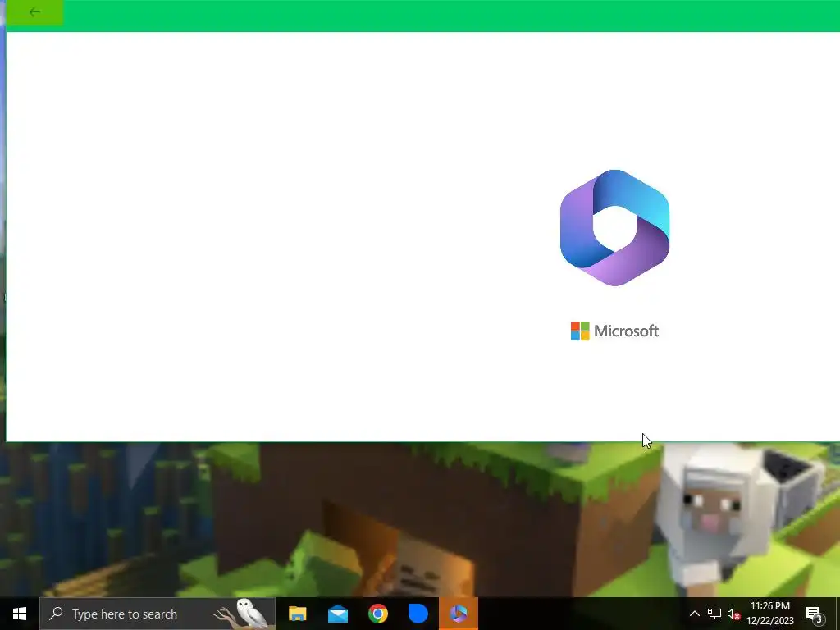This screenshot has width=840, height=630.
Task: Launch the Mail app from the taskbar
Action: coord(337,614)
